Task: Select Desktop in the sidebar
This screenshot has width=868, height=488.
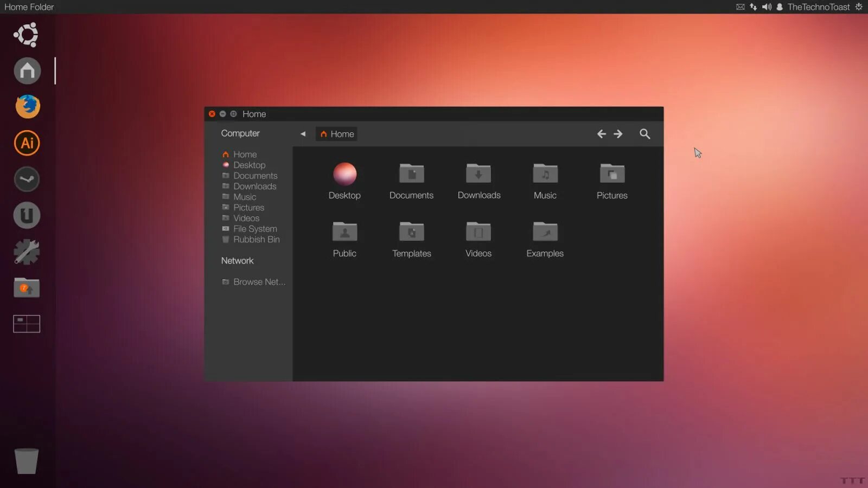Action: pyautogui.click(x=244, y=165)
